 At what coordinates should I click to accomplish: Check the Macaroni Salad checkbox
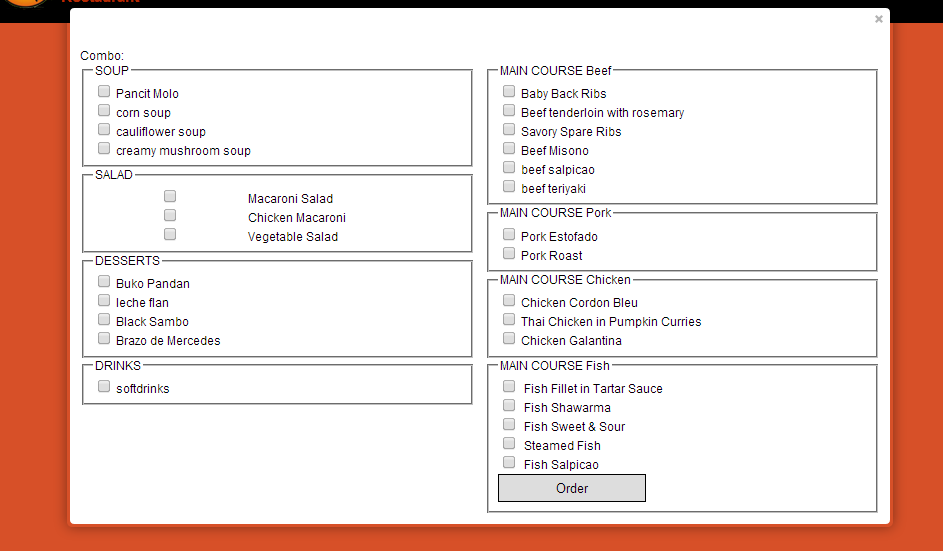pos(170,196)
